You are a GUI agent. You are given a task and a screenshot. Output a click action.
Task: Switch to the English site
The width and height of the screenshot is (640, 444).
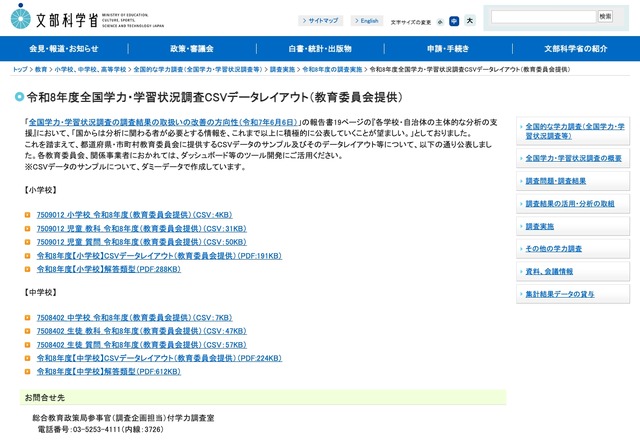(367, 20)
